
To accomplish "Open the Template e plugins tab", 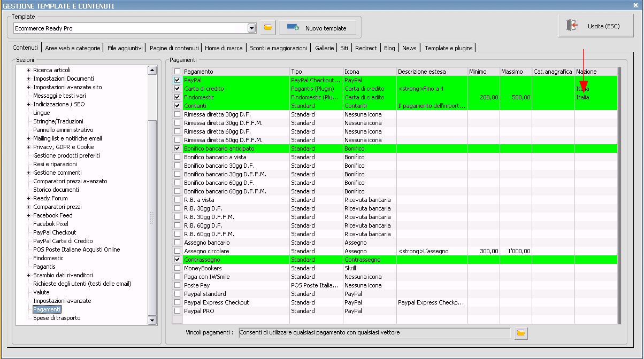I will pyautogui.click(x=449, y=48).
